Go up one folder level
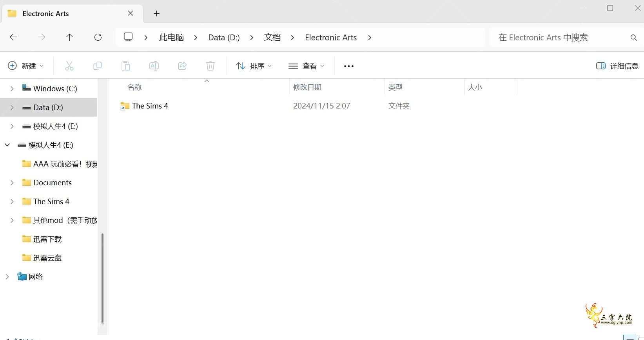 coord(69,37)
